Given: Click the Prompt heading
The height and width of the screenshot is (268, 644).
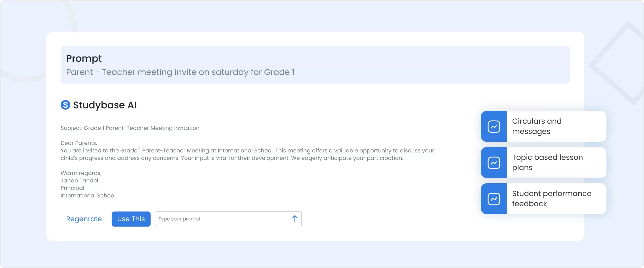Looking at the screenshot, I should point(84,59).
